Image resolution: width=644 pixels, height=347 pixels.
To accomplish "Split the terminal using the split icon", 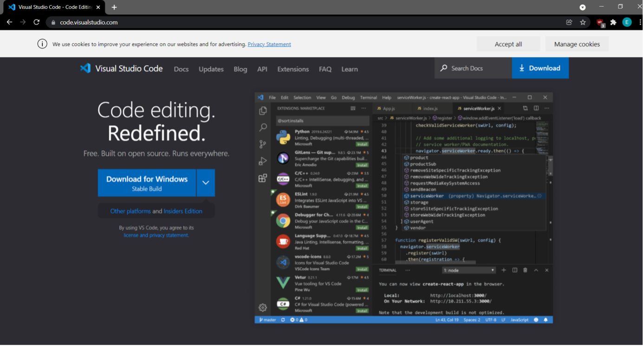I will click(x=514, y=270).
